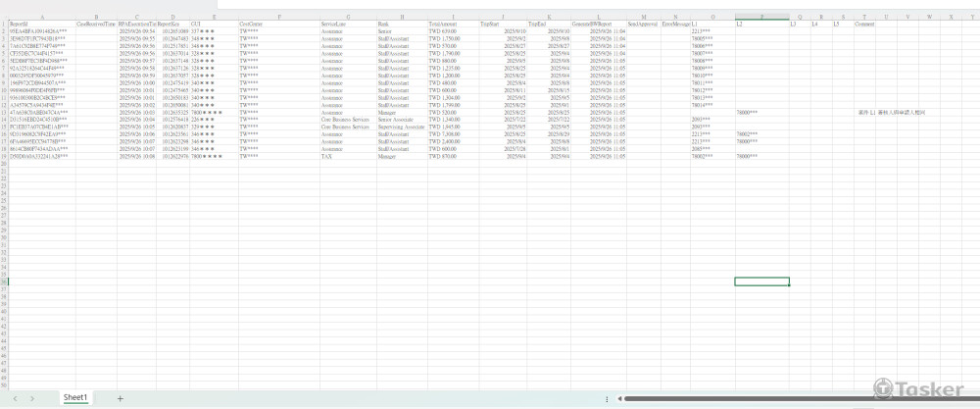Click the three-dot tab bar resize handle
Image resolution: width=980 pixels, height=409 pixels.
coord(608,398)
